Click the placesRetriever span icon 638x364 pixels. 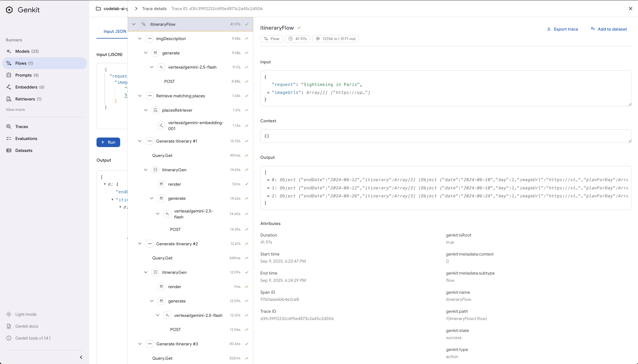[x=155, y=110]
